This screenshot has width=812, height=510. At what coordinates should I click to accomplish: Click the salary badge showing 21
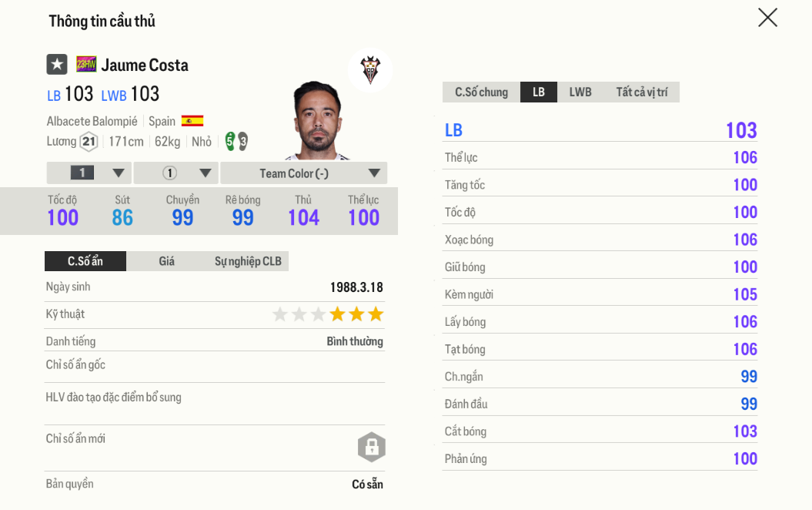click(x=89, y=142)
